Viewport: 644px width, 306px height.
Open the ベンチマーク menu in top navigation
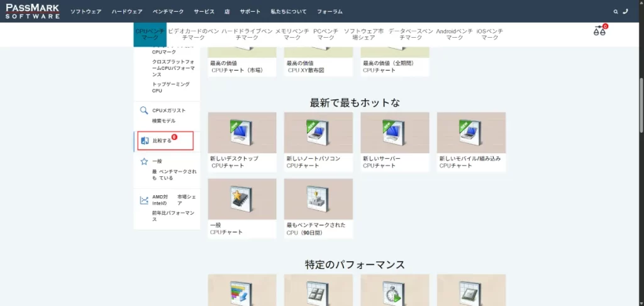167,12
